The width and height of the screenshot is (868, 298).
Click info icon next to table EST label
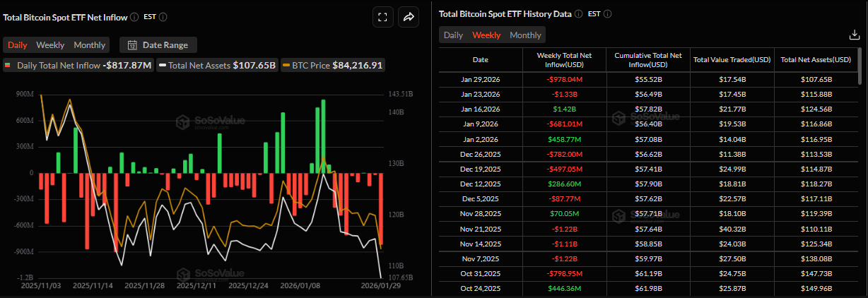pyautogui.click(x=608, y=13)
